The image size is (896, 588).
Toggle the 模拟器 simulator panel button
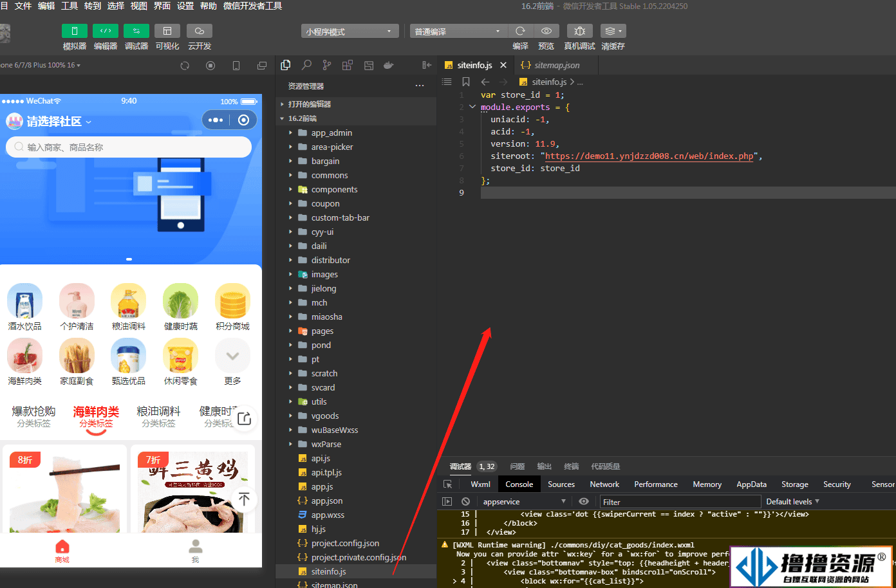75,31
